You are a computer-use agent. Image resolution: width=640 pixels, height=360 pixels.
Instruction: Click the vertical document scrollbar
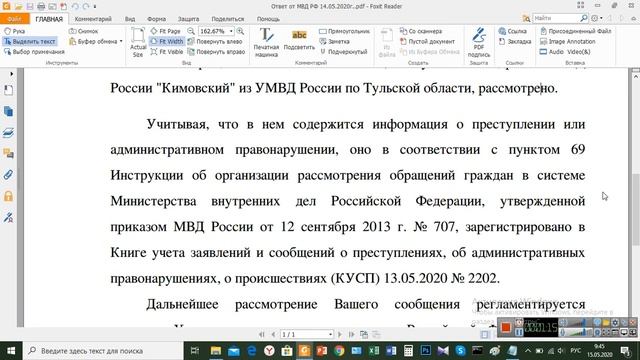tap(636, 209)
